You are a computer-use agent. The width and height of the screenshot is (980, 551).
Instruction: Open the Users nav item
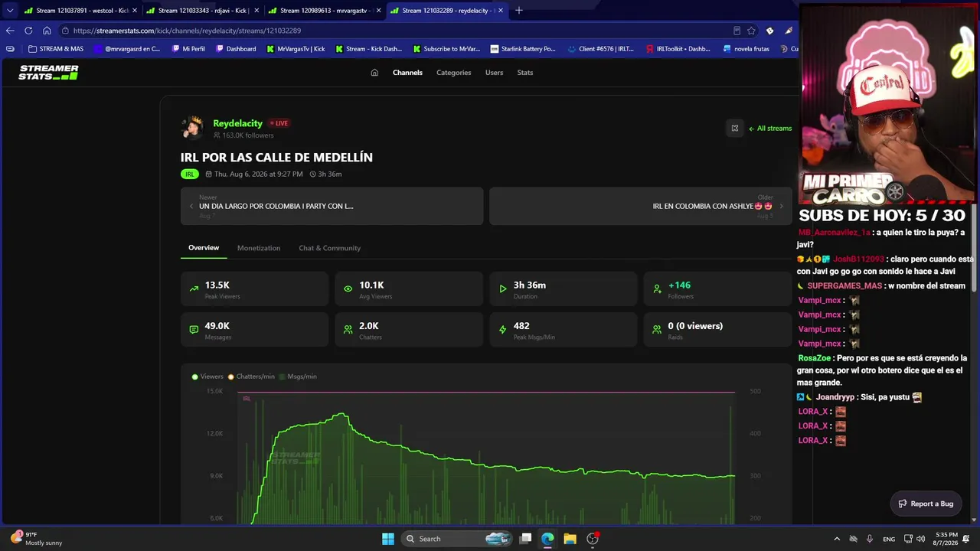494,73
